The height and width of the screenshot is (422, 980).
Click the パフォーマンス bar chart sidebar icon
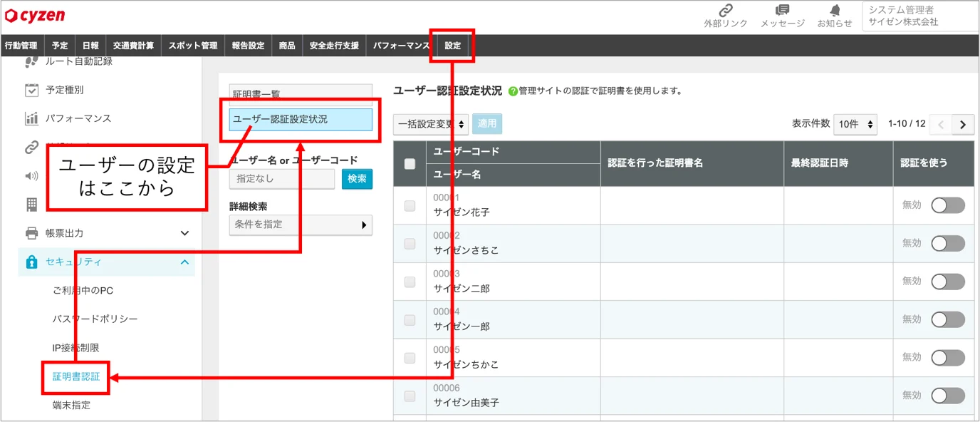click(31, 118)
